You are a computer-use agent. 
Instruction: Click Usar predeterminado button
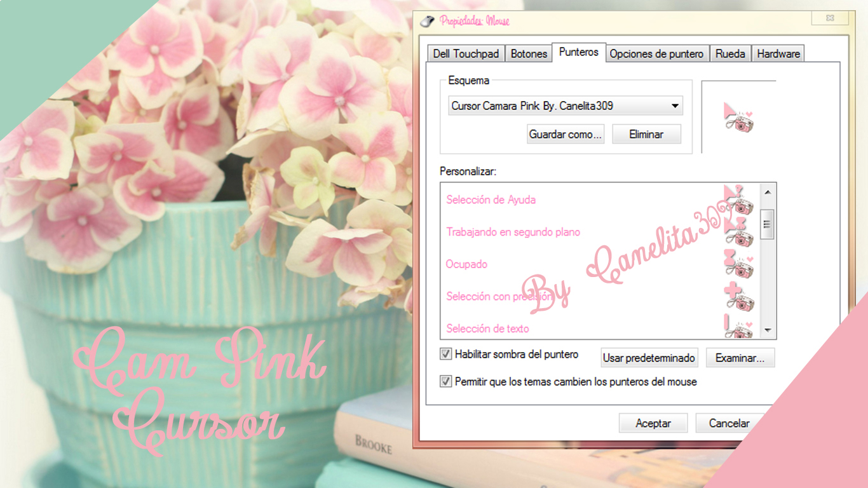[x=649, y=358]
